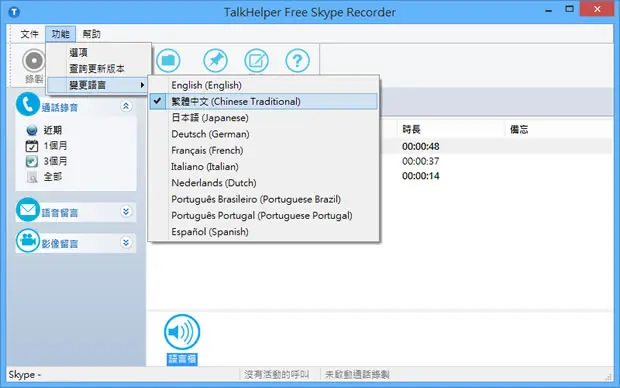Expand the 影像留言 panel chevron
The width and height of the screenshot is (620, 388).
(126, 242)
